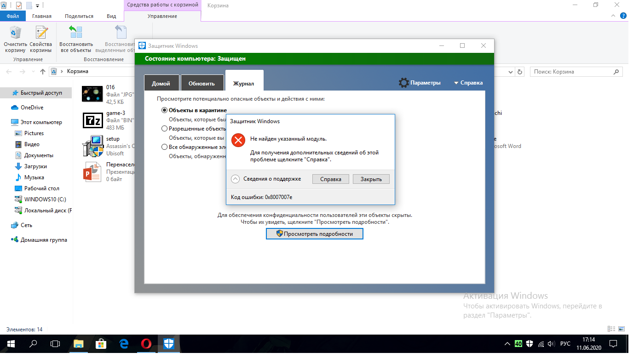Click the Defender shield tray icon

point(530,344)
